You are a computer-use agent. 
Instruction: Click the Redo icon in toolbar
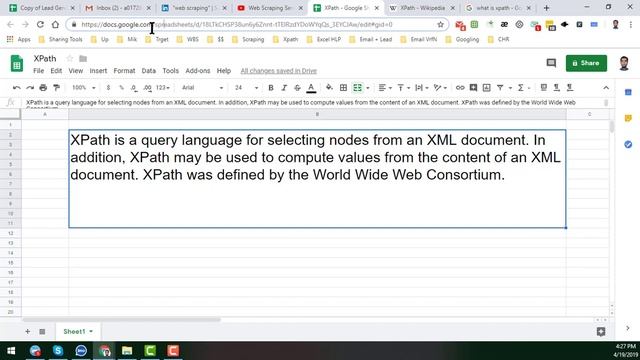(x=30, y=88)
